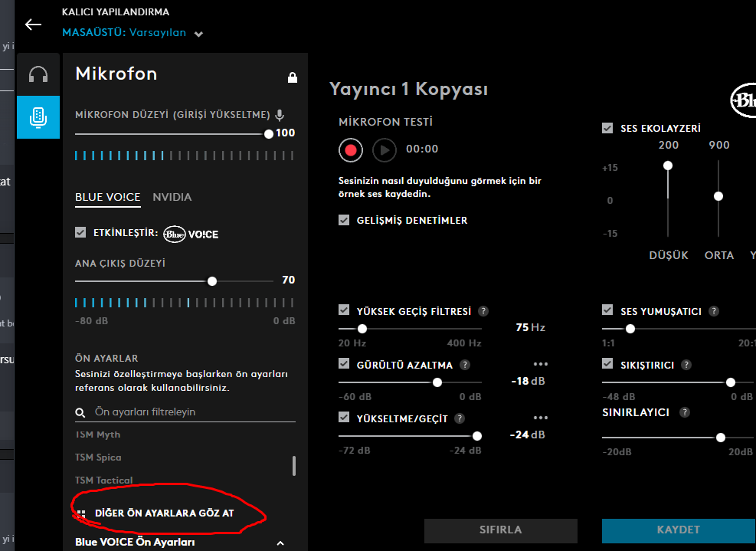
Task: Click the Sıkıştırıcı slider handle
Action: pos(731,382)
